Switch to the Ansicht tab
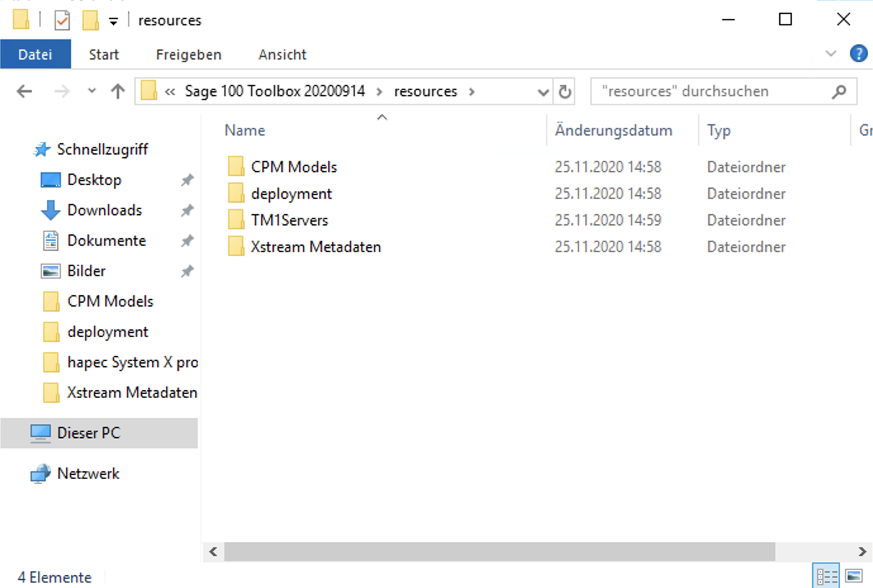This screenshot has height=588, width=873. [282, 54]
